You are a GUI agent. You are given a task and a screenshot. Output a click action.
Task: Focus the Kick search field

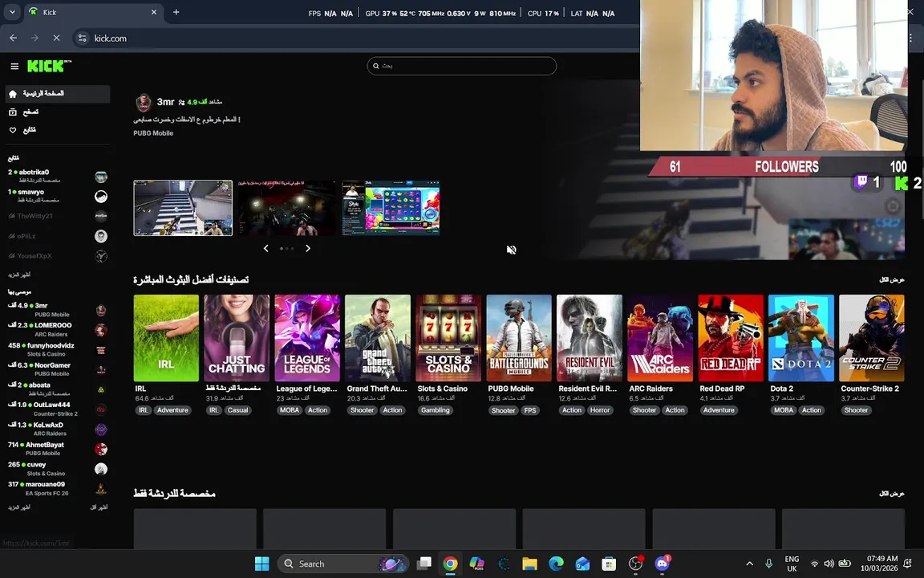[x=461, y=66]
